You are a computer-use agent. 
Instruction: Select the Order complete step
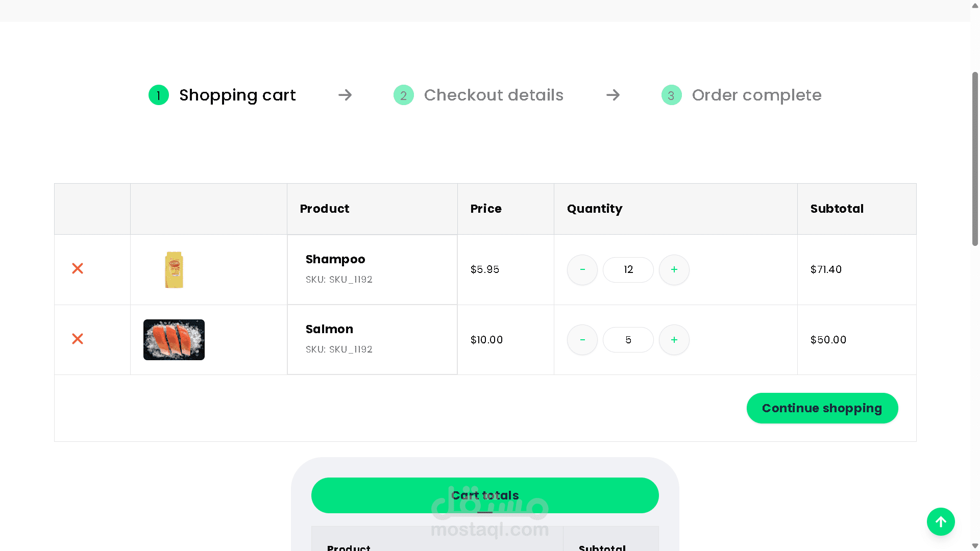(756, 95)
